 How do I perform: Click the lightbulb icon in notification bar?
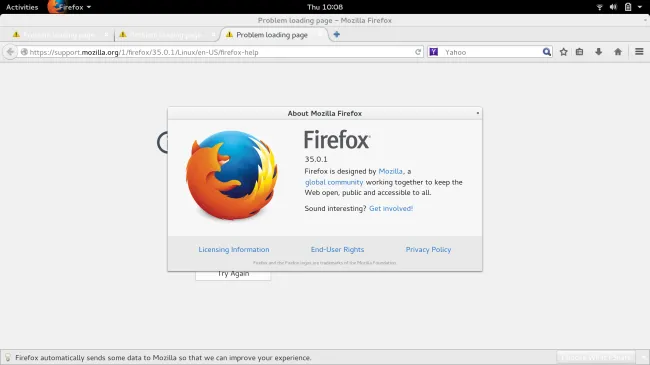[x=7, y=358]
